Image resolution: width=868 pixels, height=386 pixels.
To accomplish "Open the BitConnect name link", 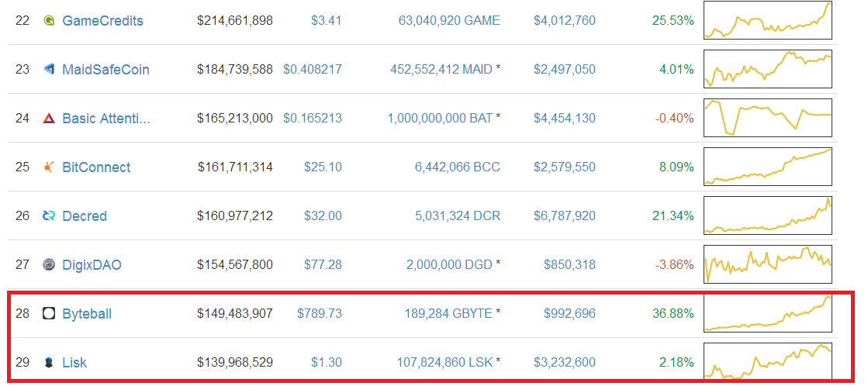I will pos(96,167).
